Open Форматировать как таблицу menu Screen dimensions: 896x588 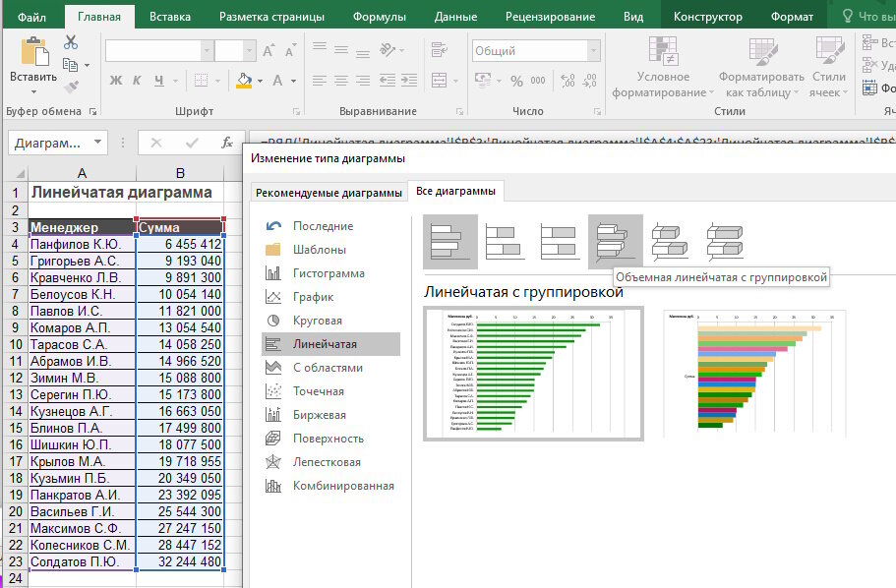pyautogui.click(x=761, y=68)
